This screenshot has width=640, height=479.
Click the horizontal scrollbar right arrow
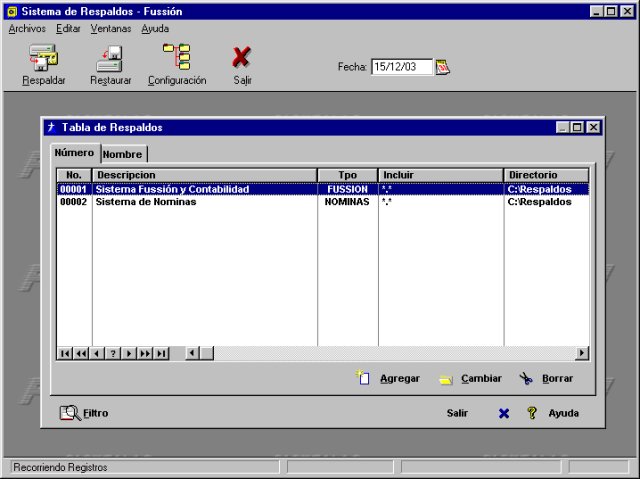pos(582,353)
